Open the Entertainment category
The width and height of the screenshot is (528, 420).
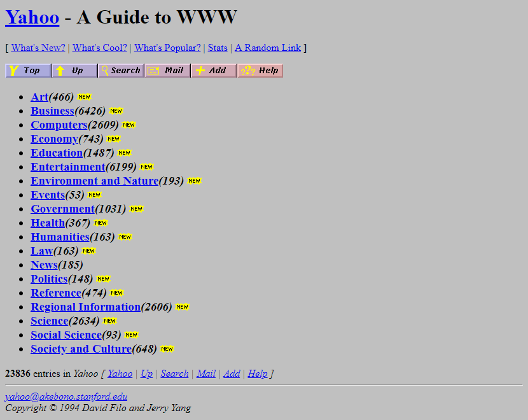coord(67,167)
